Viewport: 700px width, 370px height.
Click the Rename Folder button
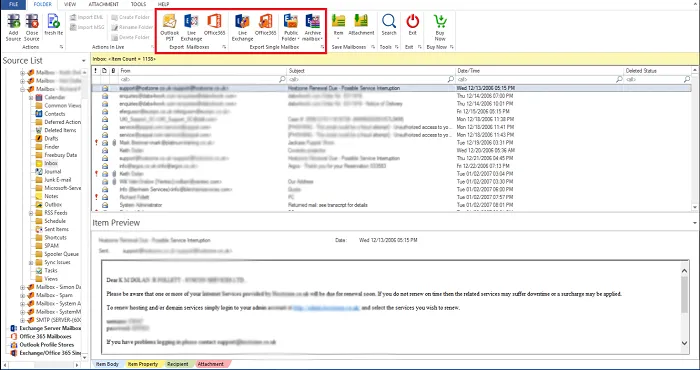(132, 27)
